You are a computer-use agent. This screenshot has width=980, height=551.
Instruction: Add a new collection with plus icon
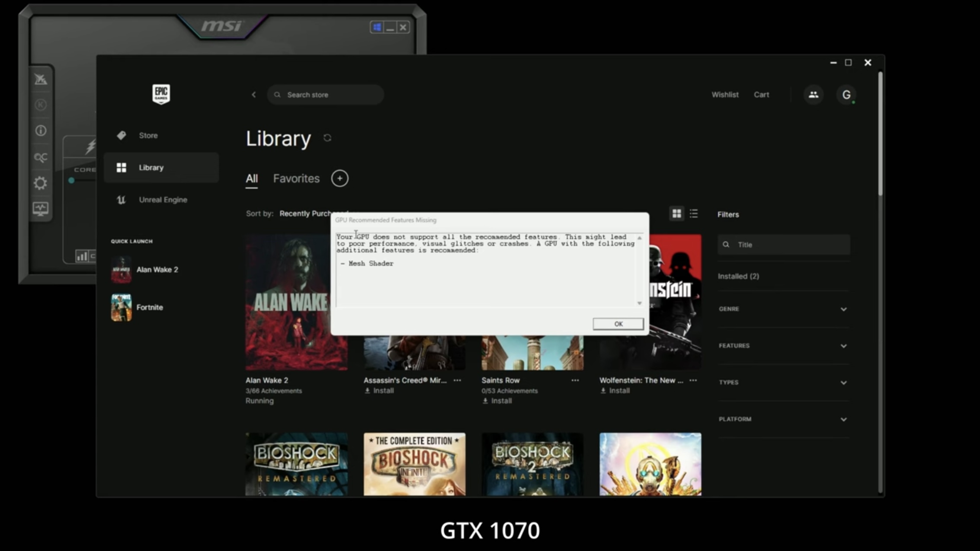click(339, 178)
